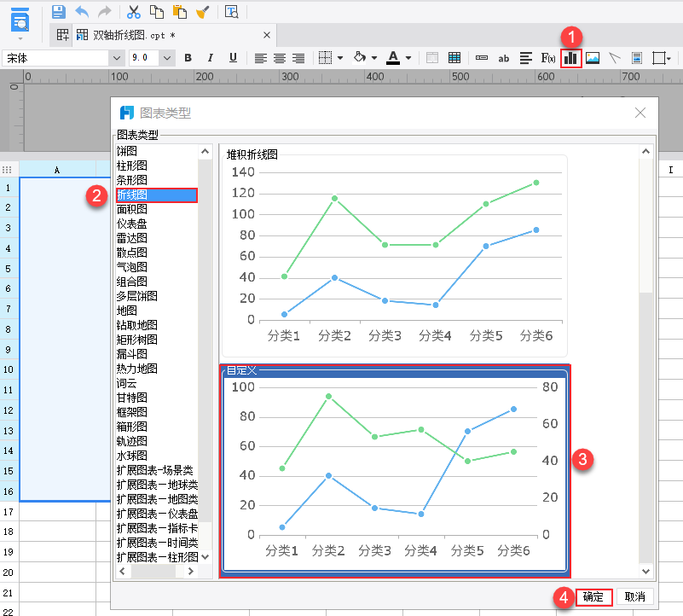Toggle Italic formatting
Screen dimensions: 683x616
[210, 58]
